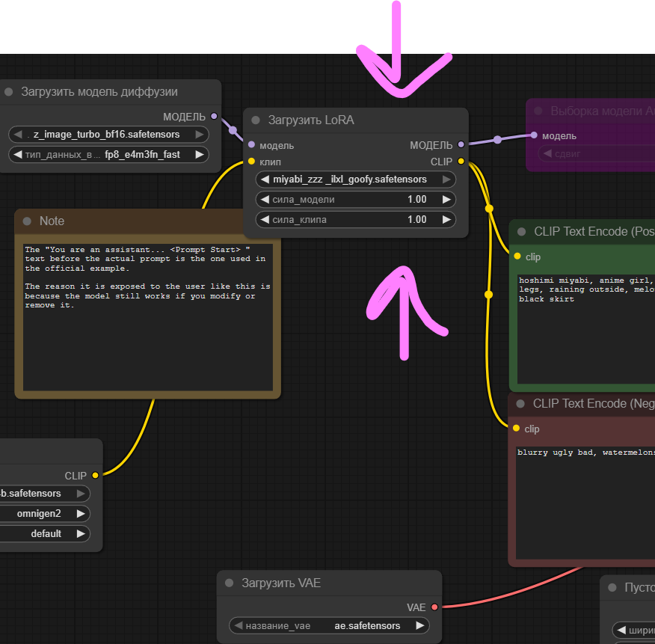Click right arrow of b.safetensors clip name field
The height and width of the screenshot is (644, 655).
(x=81, y=494)
